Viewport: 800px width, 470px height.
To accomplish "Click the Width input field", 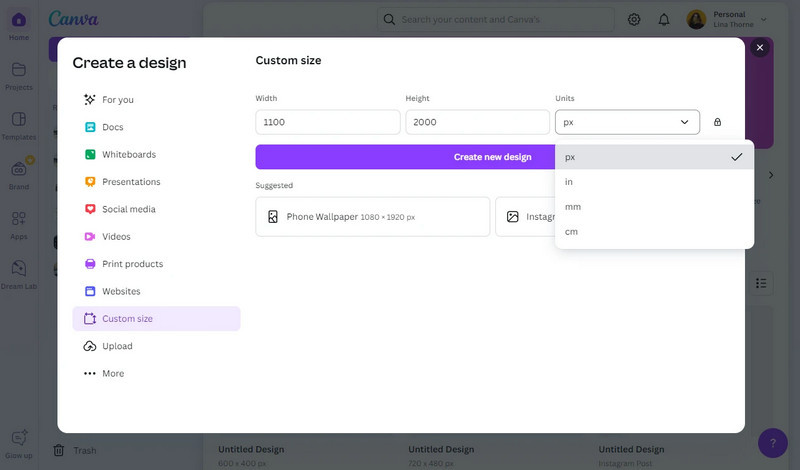I will [x=327, y=122].
